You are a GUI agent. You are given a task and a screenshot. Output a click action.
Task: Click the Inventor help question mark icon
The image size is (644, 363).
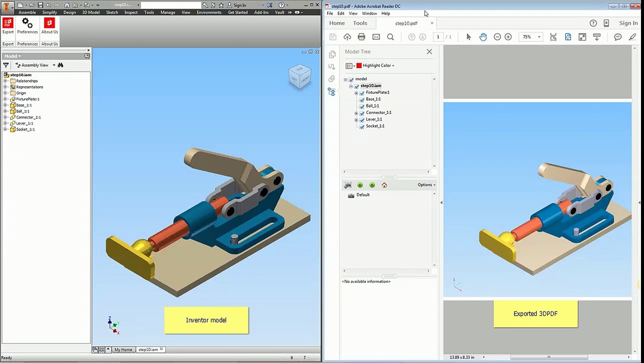[x=282, y=5]
